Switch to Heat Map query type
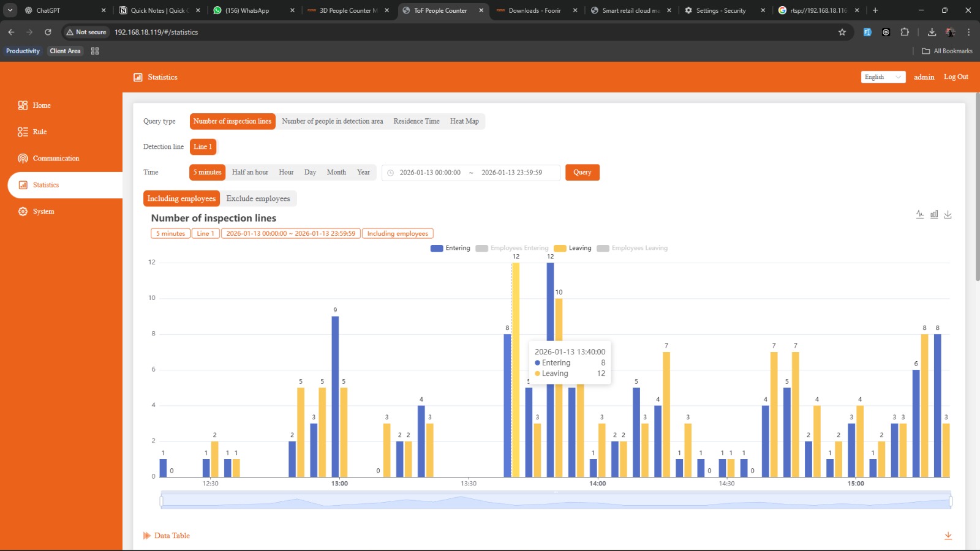The height and width of the screenshot is (551, 980). 464,121
